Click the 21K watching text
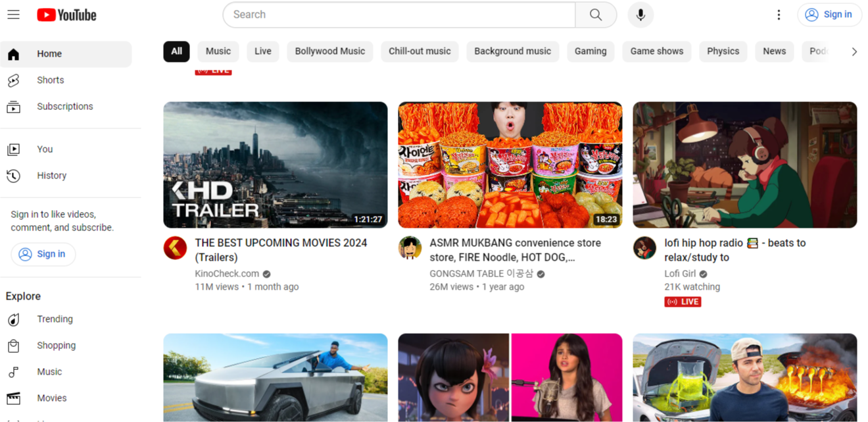 692,287
